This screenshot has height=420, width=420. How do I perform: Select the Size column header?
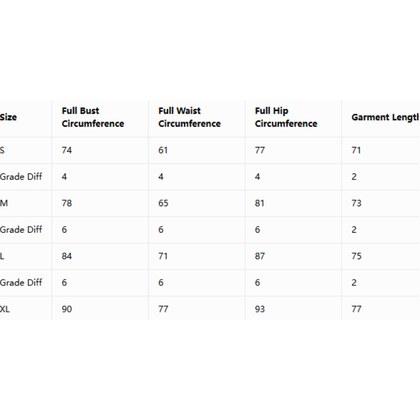tap(8, 117)
